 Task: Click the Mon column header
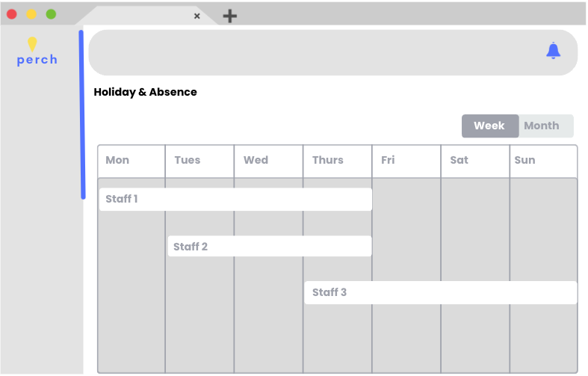coord(131,161)
